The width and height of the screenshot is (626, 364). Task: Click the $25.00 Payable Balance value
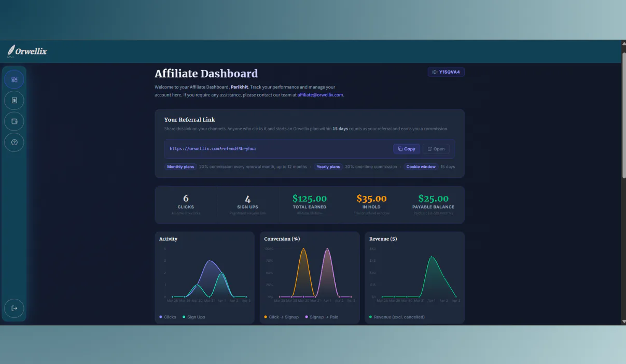click(x=433, y=199)
